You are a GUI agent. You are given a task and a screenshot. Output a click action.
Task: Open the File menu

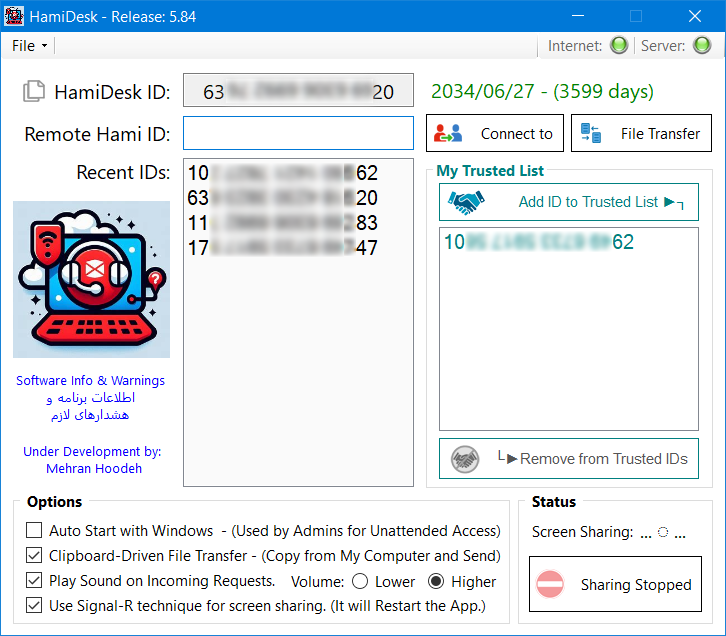pos(29,46)
